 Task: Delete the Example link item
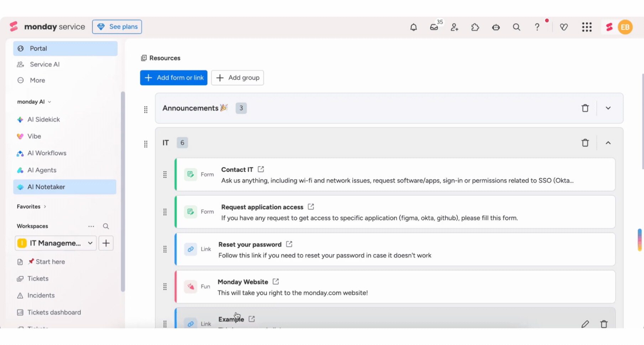click(x=604, y=324)
